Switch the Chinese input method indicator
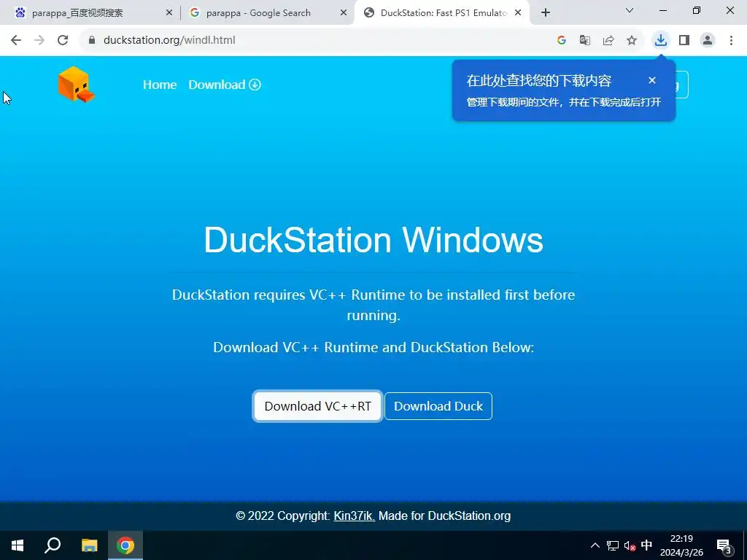This screenshot has height=560, width=747. coord(646,545)
